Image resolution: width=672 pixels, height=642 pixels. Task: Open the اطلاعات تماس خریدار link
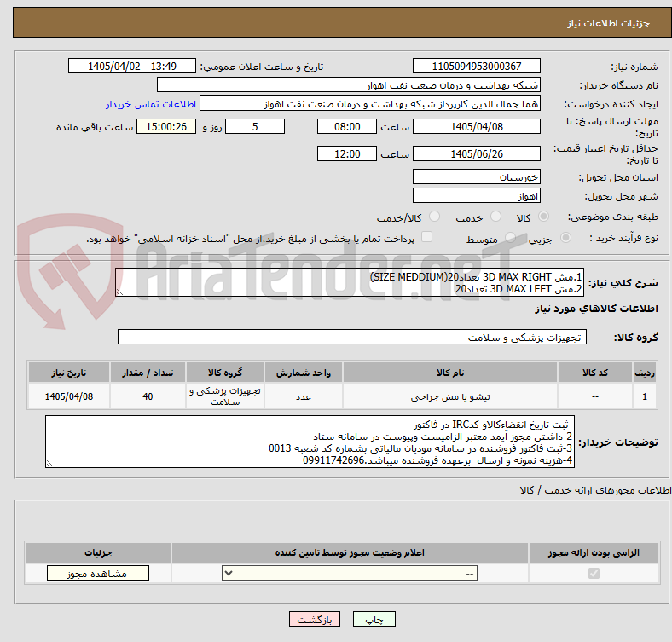click(x=151, y=104)
